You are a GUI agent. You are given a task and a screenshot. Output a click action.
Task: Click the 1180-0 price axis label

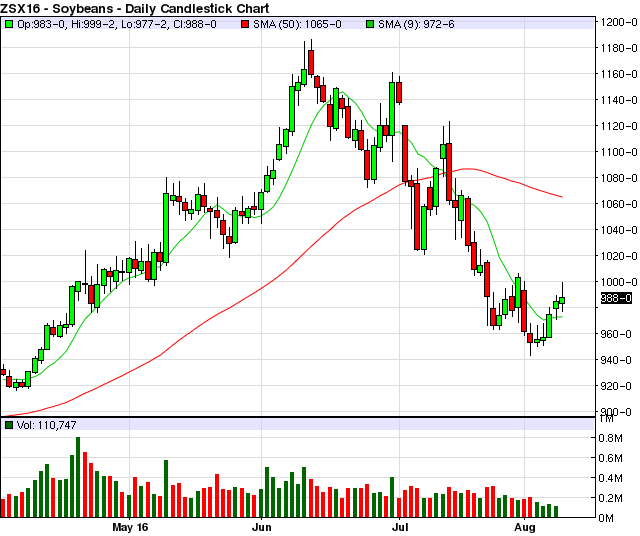618,48
